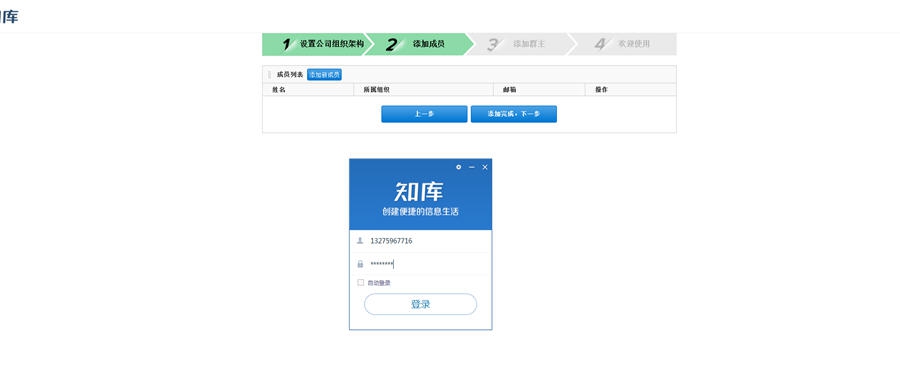This screenshot has width=900, height=372.
Task: Click the 创建便捷的信息生活 slogan text
Action: pos(421,212)
